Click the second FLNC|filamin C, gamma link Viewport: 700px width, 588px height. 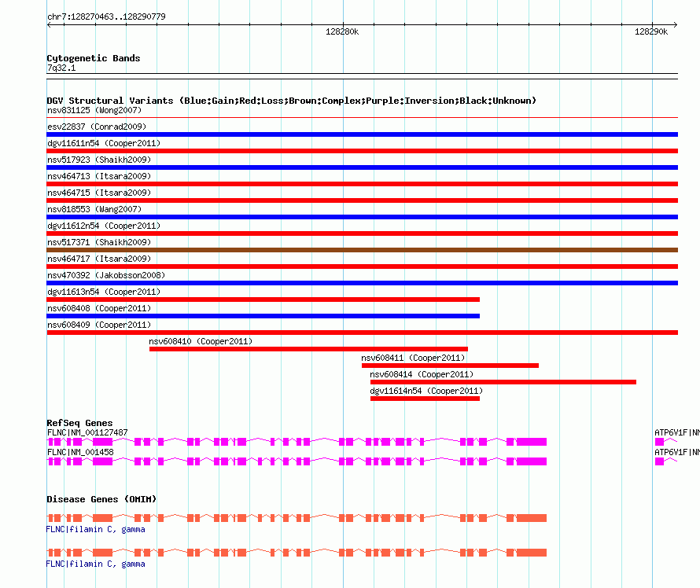tap(95, 564)
